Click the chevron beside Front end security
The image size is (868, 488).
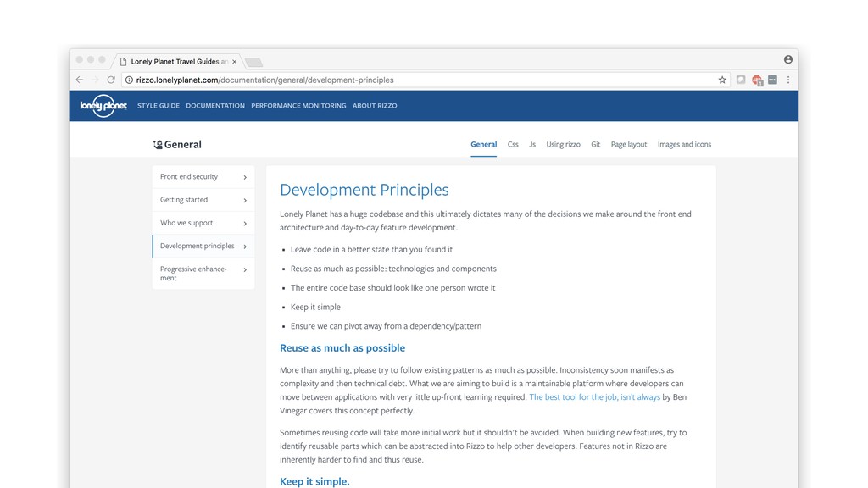click(x=245, y=177)
